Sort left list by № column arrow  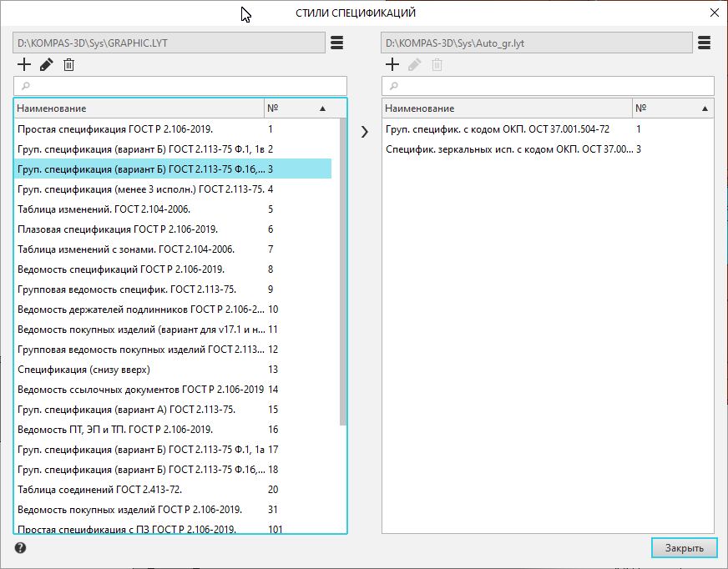coord(322,108)
